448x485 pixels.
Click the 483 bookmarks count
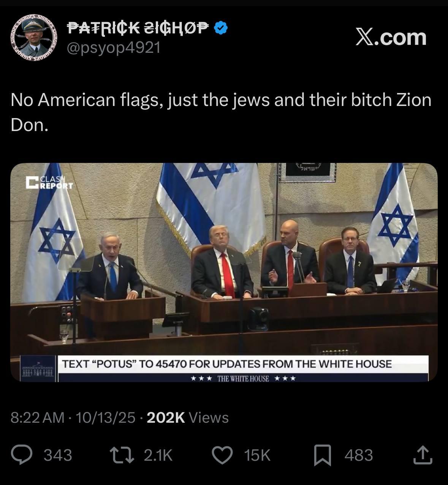coord(359,455)
